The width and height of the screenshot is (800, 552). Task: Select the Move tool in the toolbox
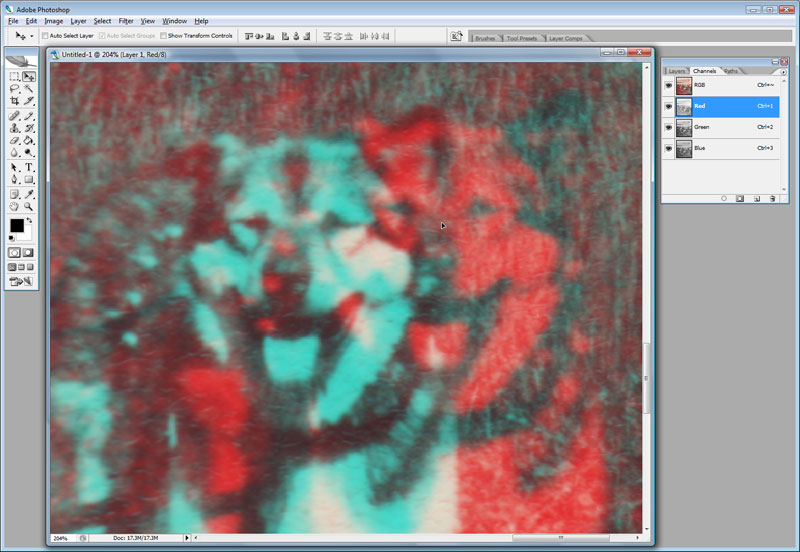[x=29, y=76]
